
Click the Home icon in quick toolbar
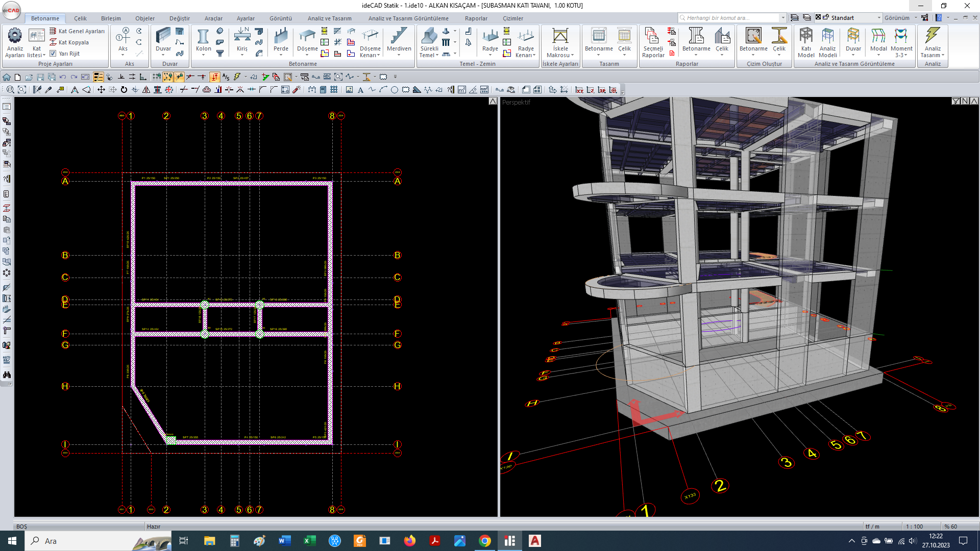click(x=7, y=77)
